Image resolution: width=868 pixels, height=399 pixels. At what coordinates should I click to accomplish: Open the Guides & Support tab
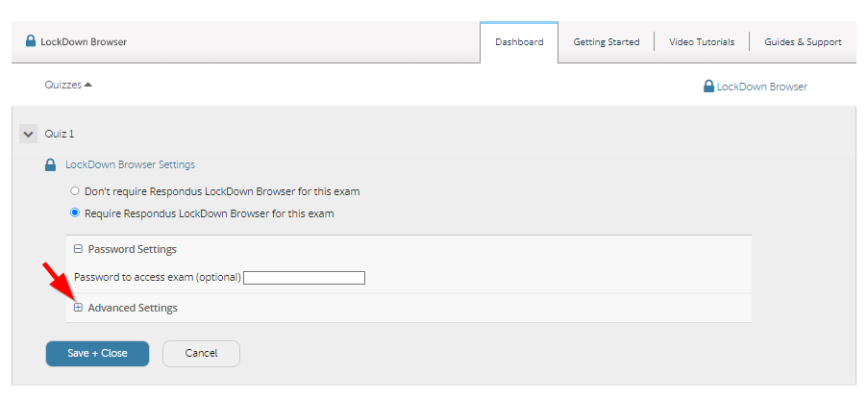pyautogui.click(x=803, y=42)
